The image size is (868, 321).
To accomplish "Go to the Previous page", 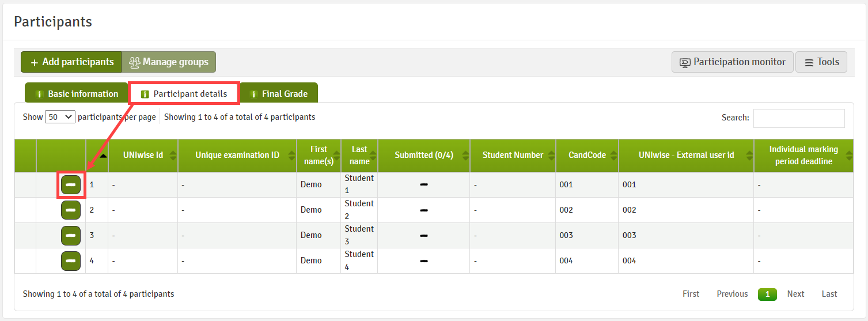I will [x=732, y=294].
